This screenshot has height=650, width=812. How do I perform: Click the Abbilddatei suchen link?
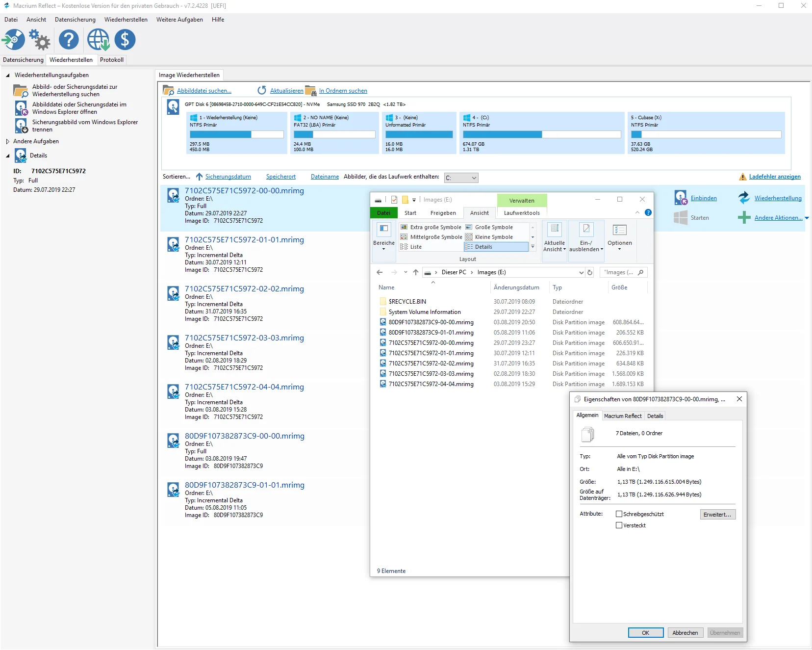204,91
